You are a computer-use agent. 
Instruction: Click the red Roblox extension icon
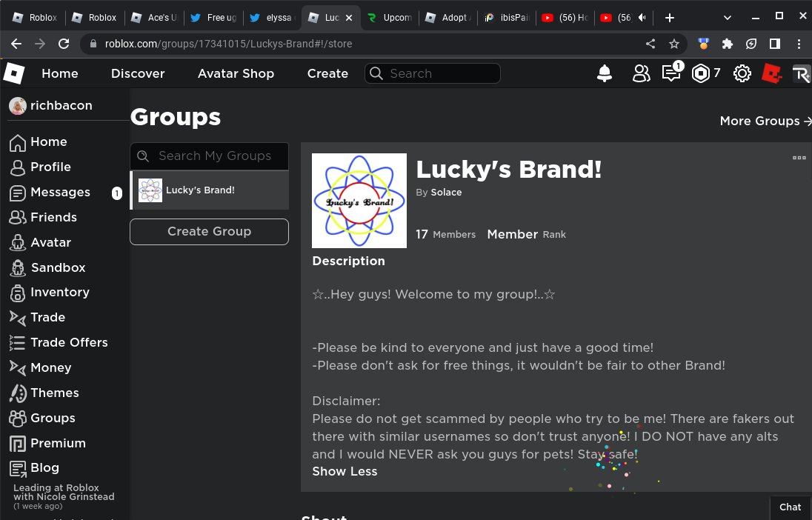click(771, 73)
